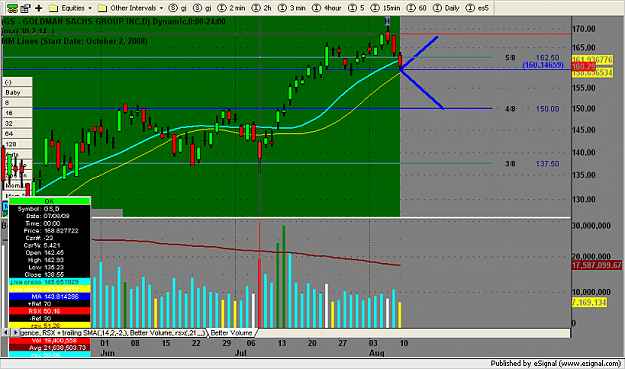Select the 64 frame button
The height and width of the screenshot is (369, 625).
point(18,134)
